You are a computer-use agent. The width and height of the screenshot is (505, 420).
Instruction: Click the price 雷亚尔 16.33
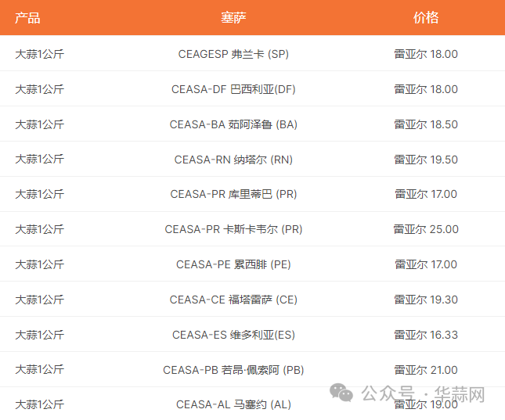[x=426, y=335]
